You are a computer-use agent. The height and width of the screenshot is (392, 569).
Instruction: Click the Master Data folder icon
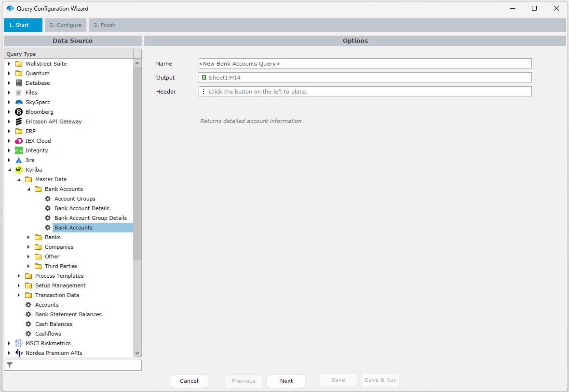[28, 179]
